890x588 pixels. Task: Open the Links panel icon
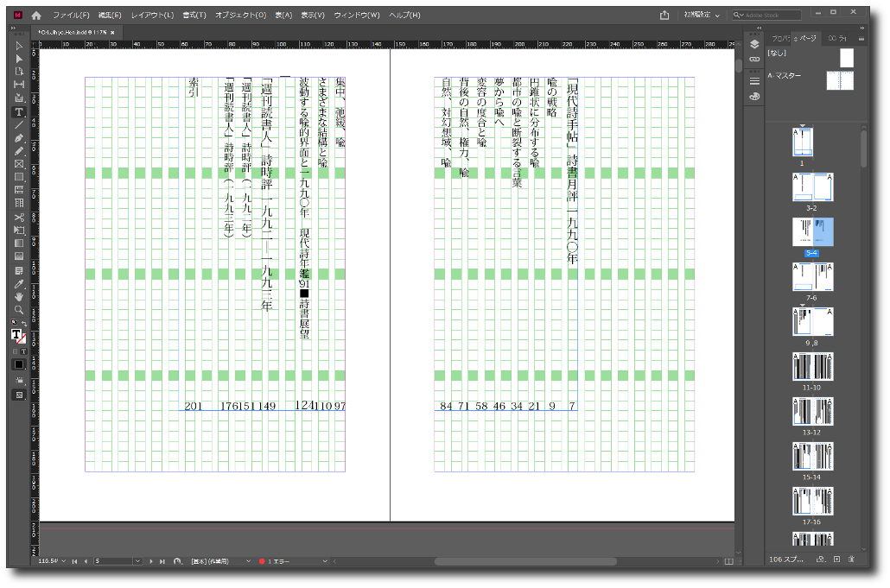(754, 59)
